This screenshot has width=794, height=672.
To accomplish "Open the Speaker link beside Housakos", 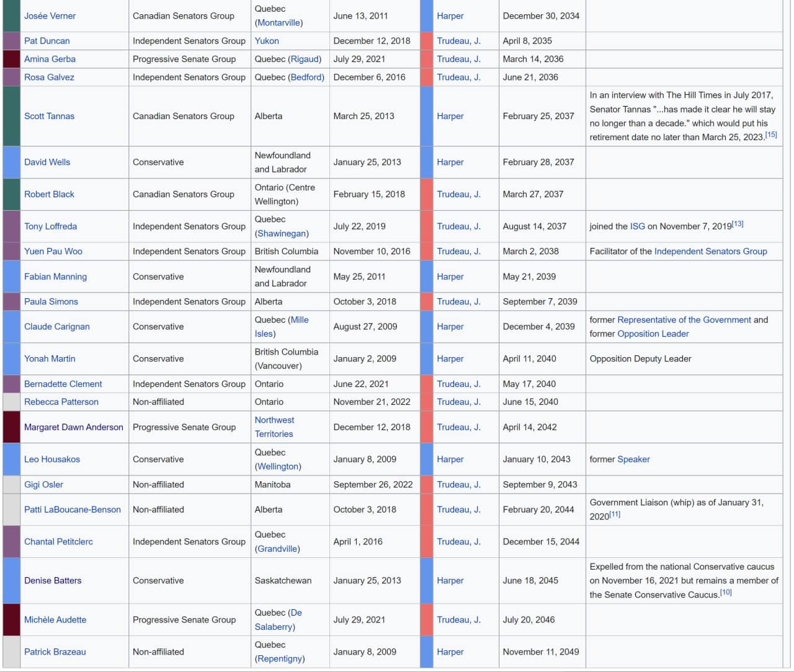I will coord(633,459).
